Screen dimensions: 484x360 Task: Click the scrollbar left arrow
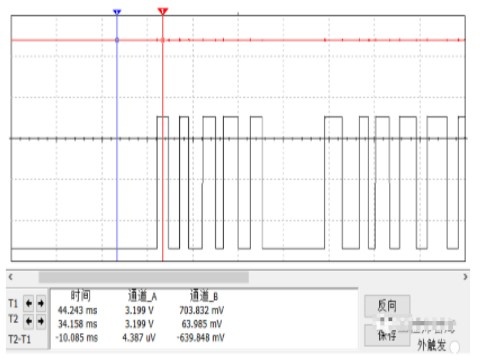click(11, 277)
